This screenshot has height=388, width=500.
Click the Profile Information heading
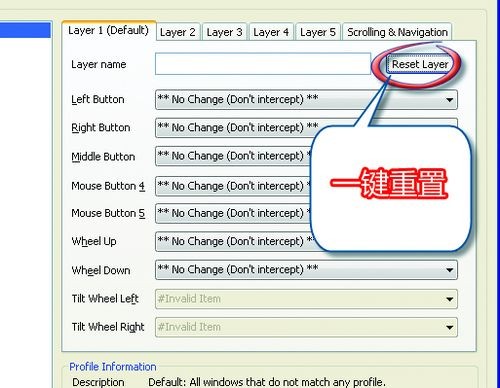[x=113, y=367]
